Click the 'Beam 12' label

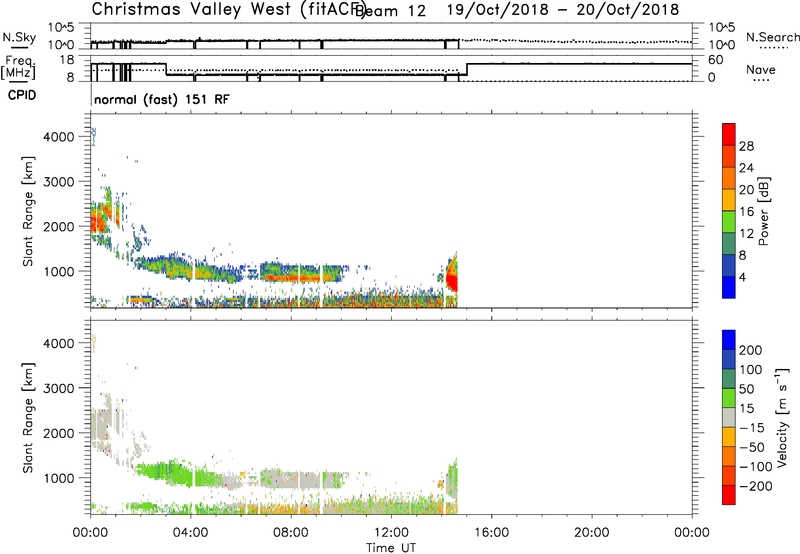point(390,11)
